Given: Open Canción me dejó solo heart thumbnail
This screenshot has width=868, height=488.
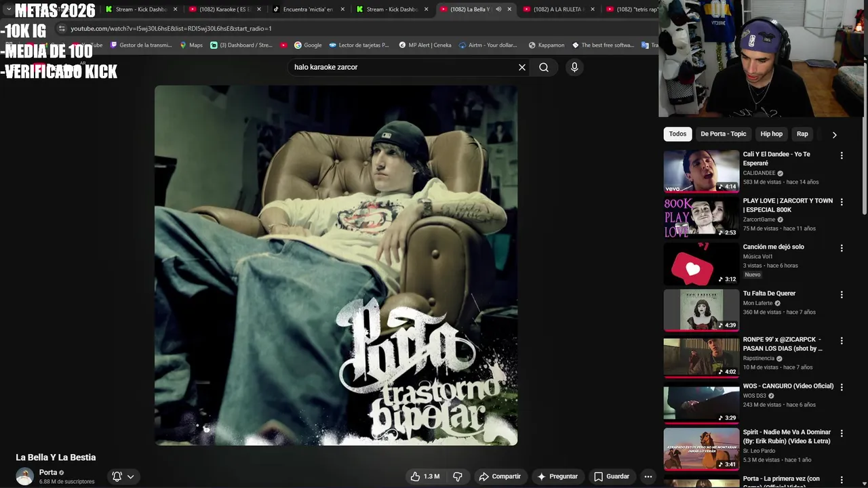Looking at the screenshot, I should (x=701, y=264).
